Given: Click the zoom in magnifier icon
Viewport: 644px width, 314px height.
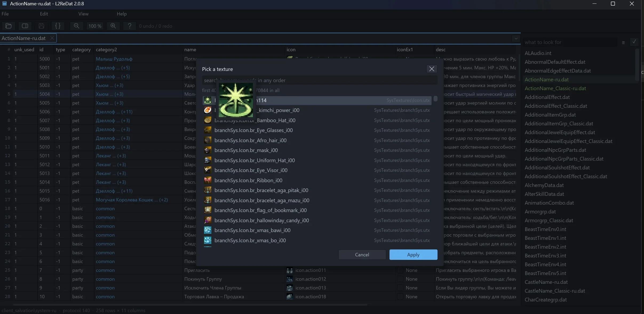Looking at the screenshot, I should [113, 26].
